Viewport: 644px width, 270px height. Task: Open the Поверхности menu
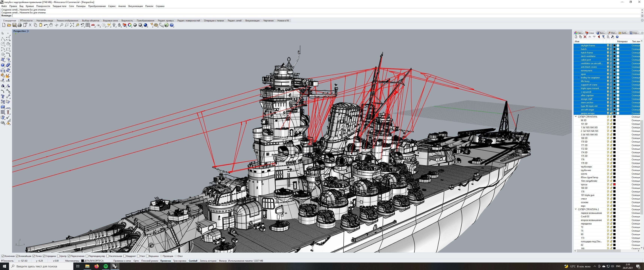[x=43, y=6]
